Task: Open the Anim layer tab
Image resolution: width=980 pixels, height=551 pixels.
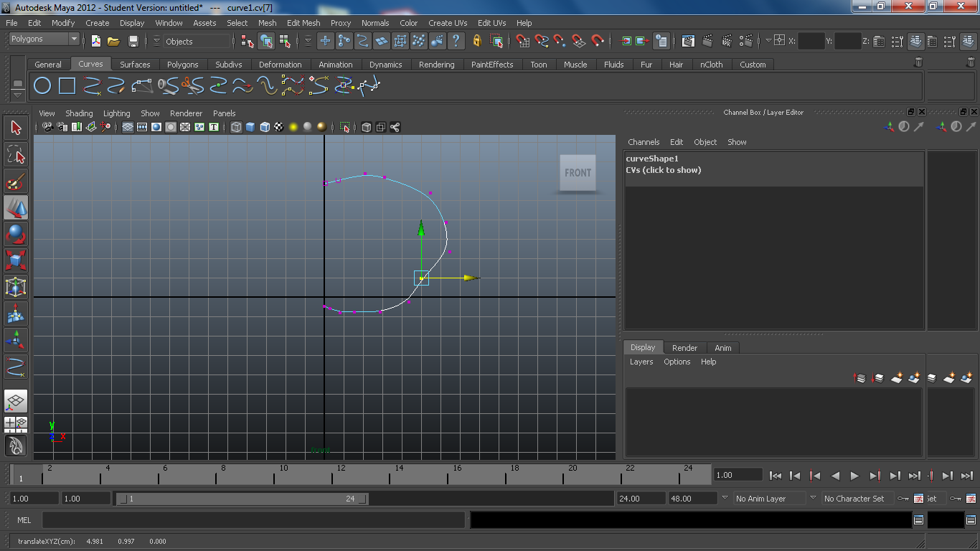Action: tap(723, 348)
